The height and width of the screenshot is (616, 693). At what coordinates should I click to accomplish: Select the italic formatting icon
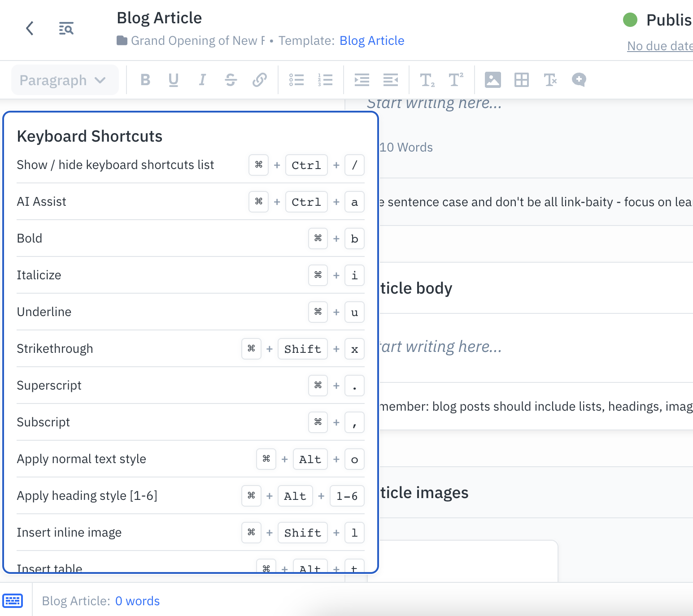[x=202, y=80]
